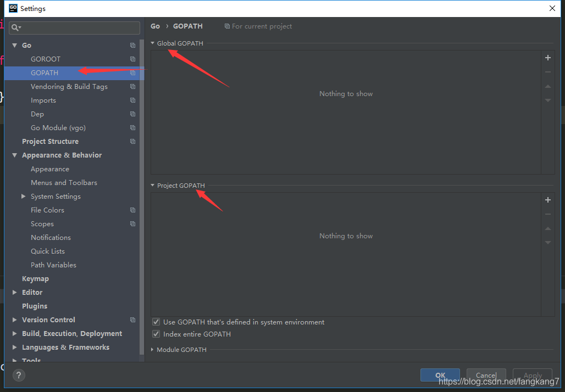
Task: Click the Apply button
Action: (x=533, y=375)
